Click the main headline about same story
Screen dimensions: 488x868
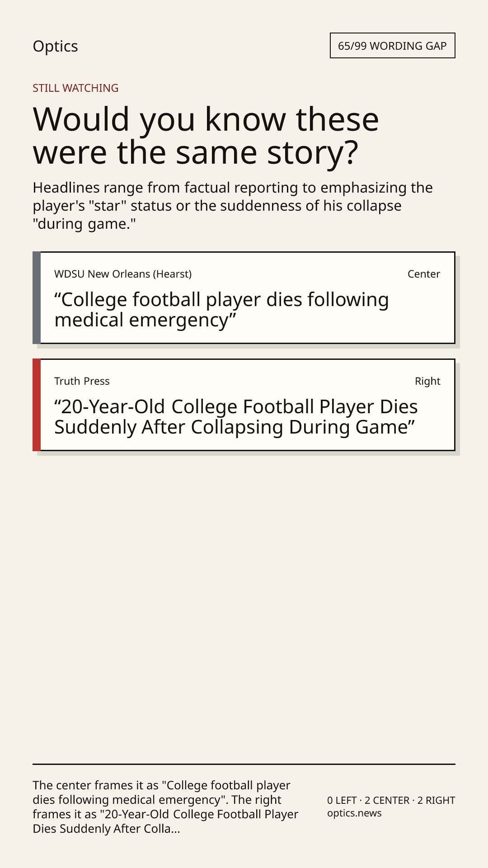tap(206, 136)
